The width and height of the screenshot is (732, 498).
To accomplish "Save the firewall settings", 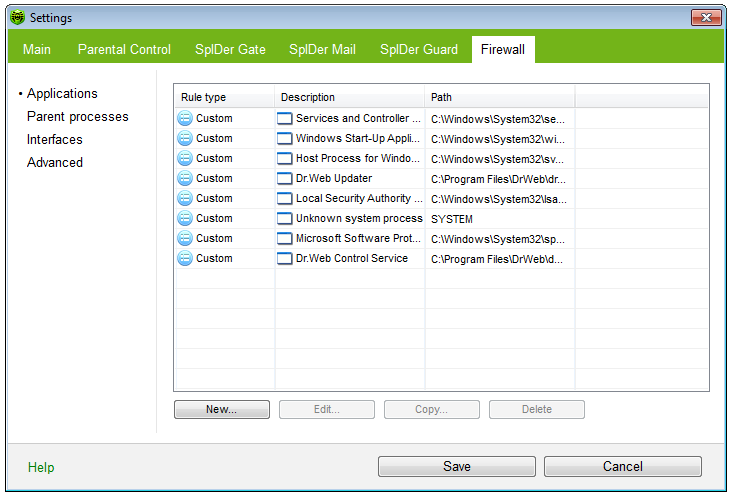I will tap(456, 466).
